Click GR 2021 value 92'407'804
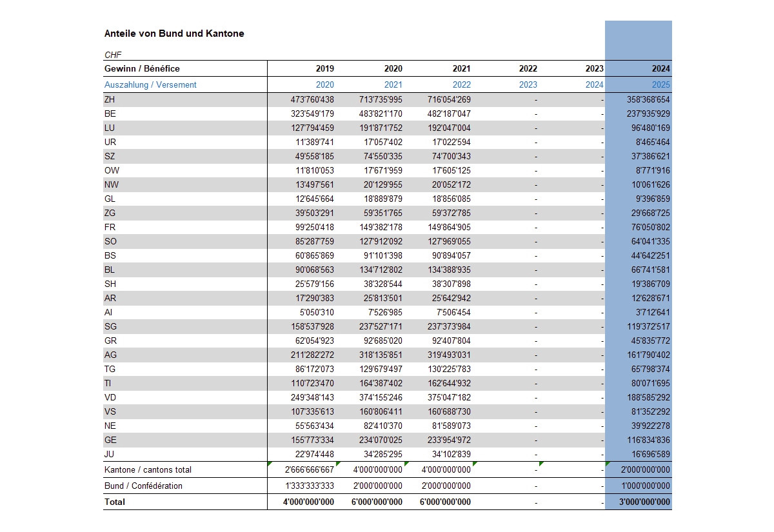 451,341
